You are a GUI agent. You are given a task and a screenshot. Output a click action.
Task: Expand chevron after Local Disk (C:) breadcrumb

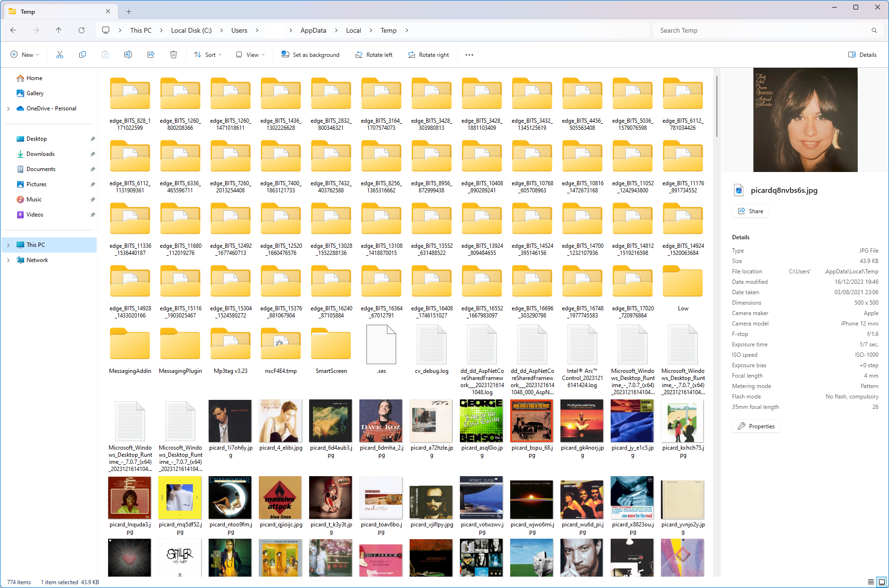222,30
